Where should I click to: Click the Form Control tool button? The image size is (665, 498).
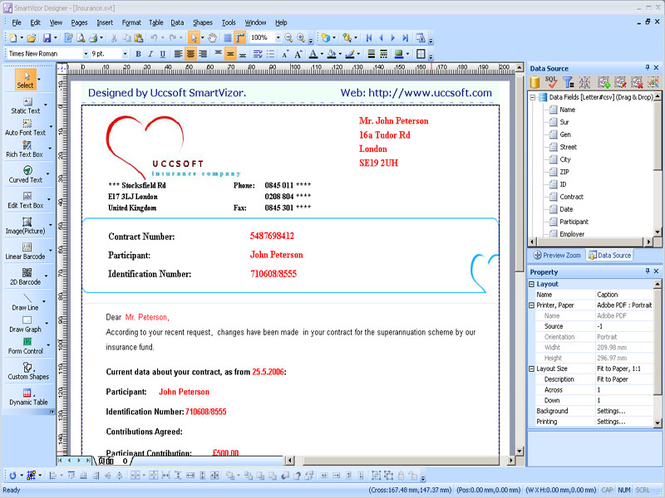click(26, 346)
